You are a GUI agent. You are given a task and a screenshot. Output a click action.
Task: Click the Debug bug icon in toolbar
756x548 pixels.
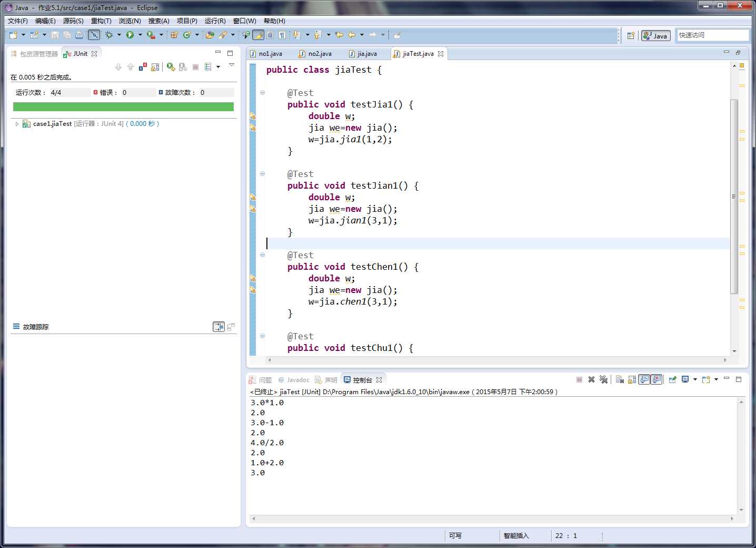(109, 35)
